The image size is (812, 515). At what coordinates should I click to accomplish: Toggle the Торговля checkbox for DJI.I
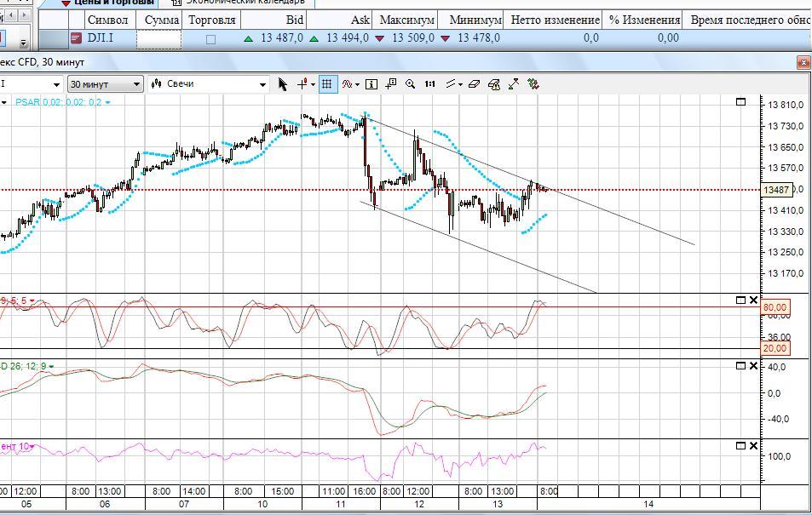pyautogui.click(x=210, y=39)
